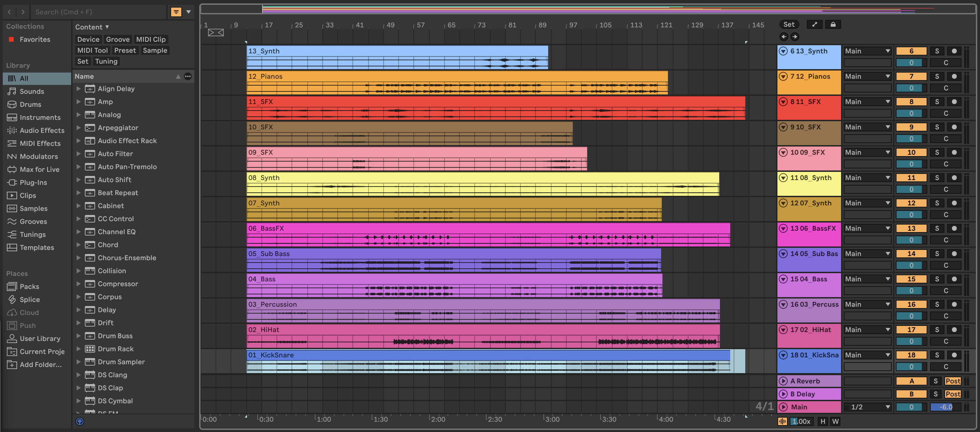Open the Templates library category
This screenshot has width=980, height=432.
(37, 247)
